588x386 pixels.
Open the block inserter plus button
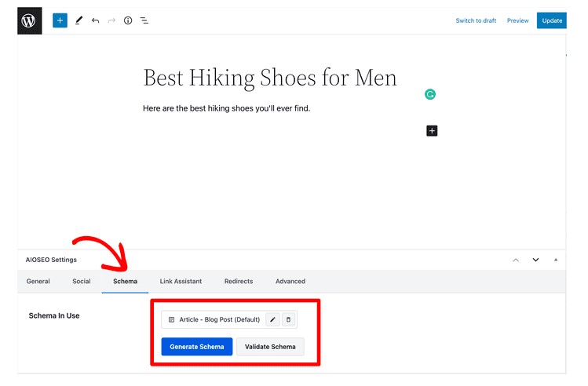[x=60, y=20]
